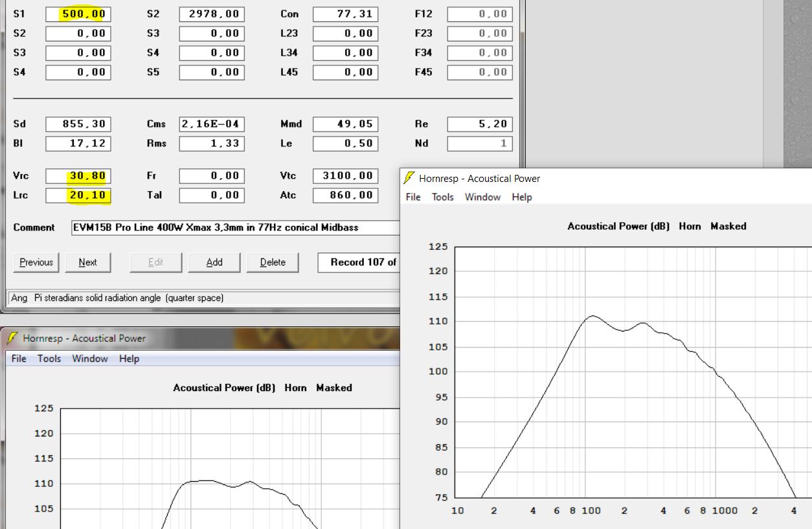This screenshot has width=812, height=529.
Task: Select the Re field showing 5,20
Action: [x=480, y=124]
